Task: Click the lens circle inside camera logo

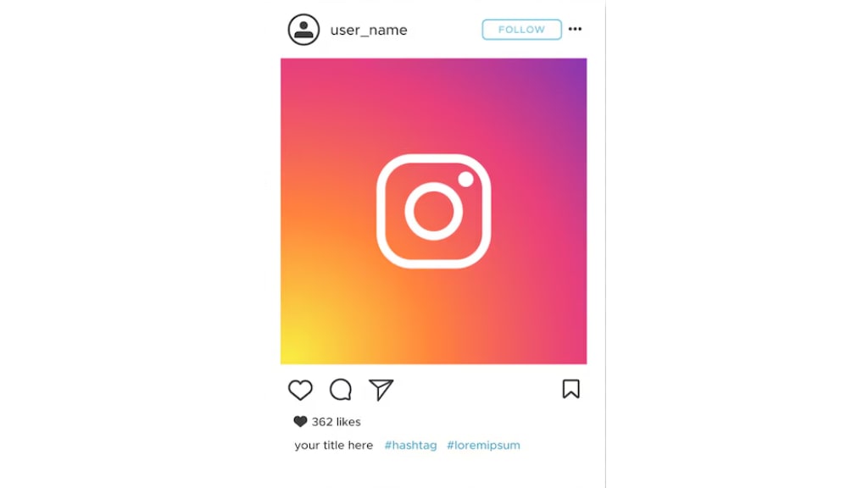Action: [433, 211]
